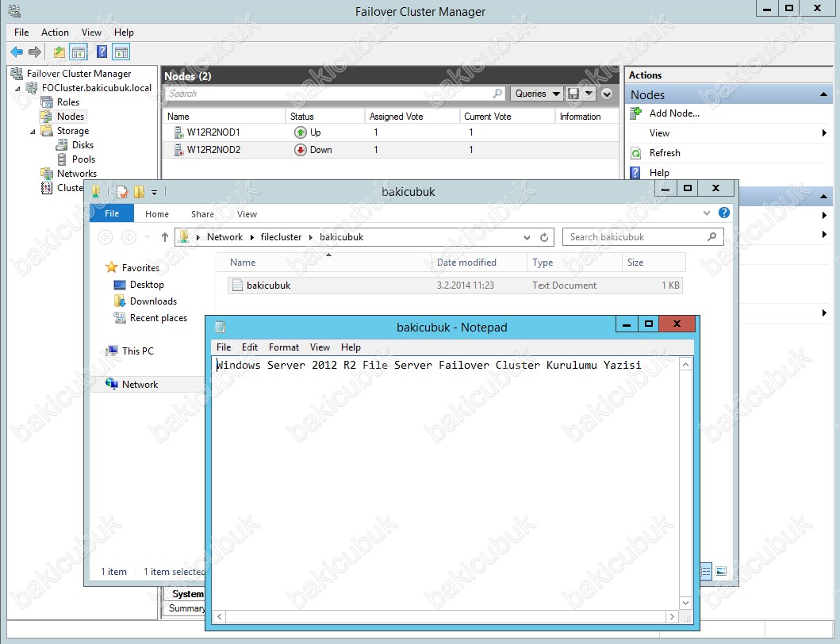Viewport: 840px width, 644px height.
Task: Collapse the Nodes section in Actions pane
Action: (823, 95)
